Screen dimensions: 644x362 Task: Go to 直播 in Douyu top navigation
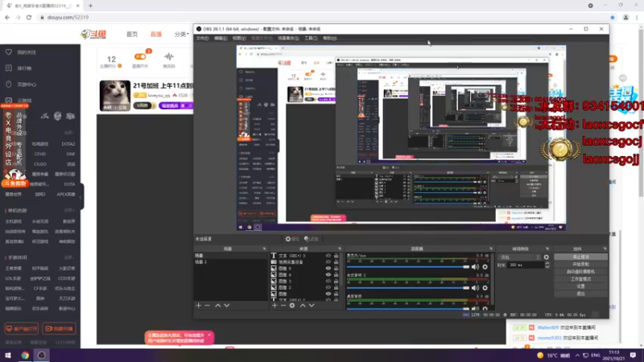156,34
